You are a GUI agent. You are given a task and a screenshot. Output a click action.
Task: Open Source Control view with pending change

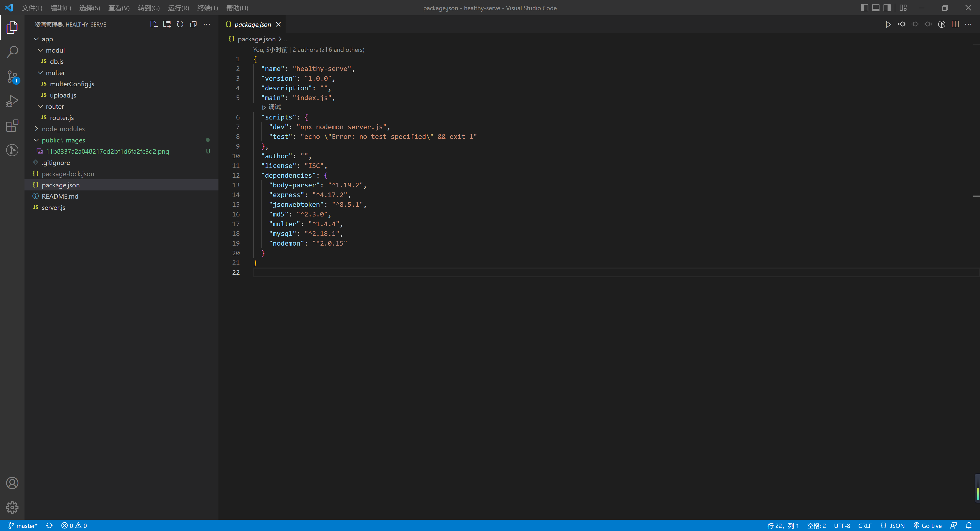tap(12, 76)
